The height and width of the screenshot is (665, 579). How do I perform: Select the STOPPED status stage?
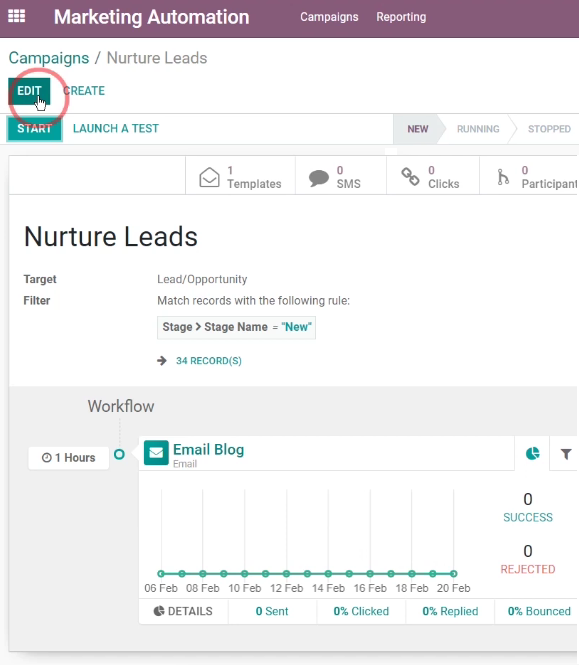(549, 129)
